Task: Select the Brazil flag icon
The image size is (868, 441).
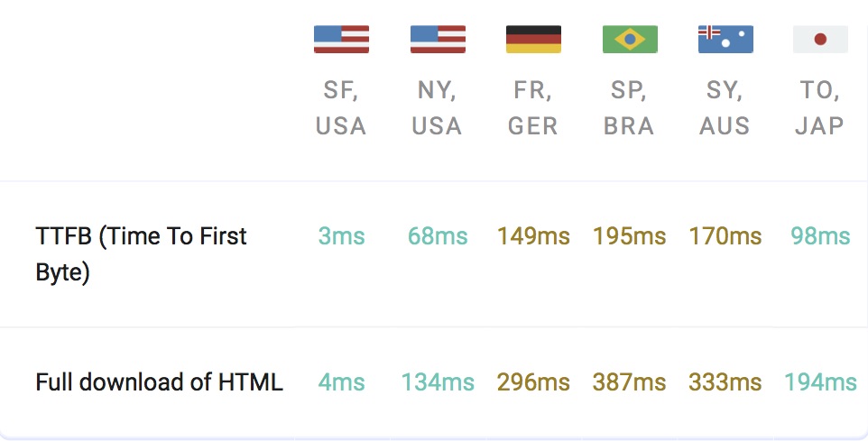Action: [x=630, y=40]
